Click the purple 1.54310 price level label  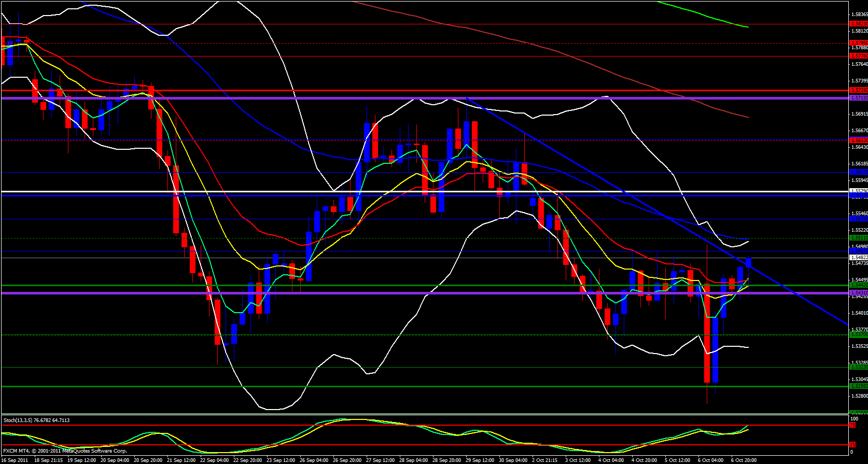[858, 293]
